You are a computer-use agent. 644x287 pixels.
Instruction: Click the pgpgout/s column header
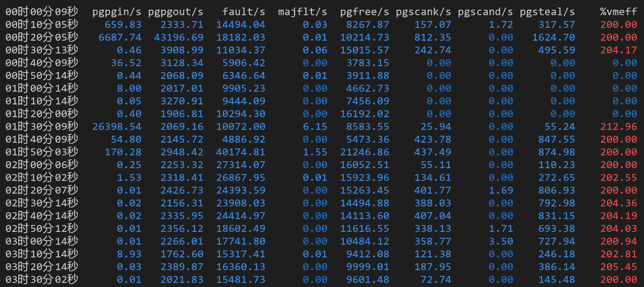pyautogui.click(x=176, y=12)
